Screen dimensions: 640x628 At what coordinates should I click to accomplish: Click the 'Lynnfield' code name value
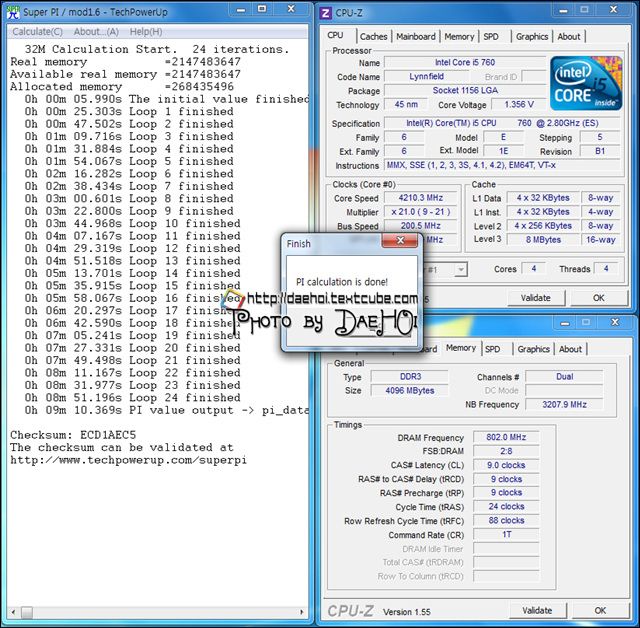pyautogui.click(x=427, y=77)
